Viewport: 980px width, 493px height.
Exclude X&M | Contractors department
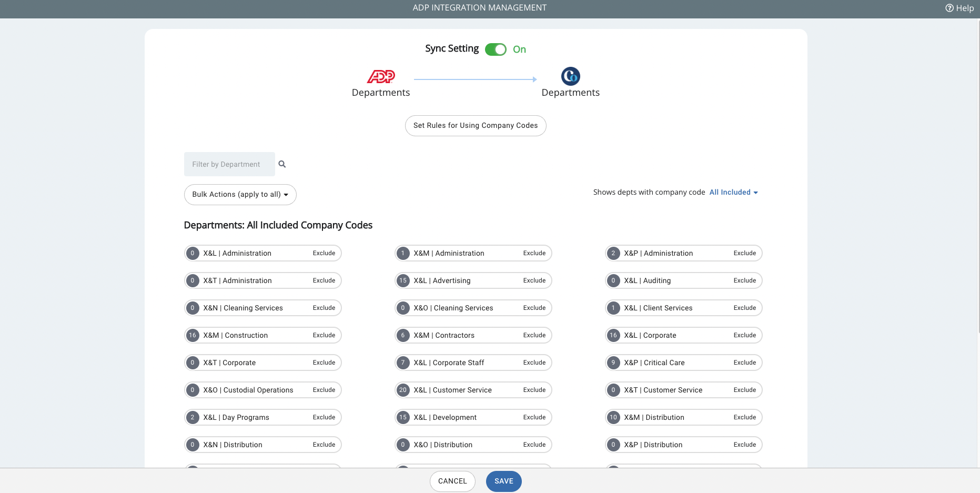pyautogui.click(x=534, y=335)
